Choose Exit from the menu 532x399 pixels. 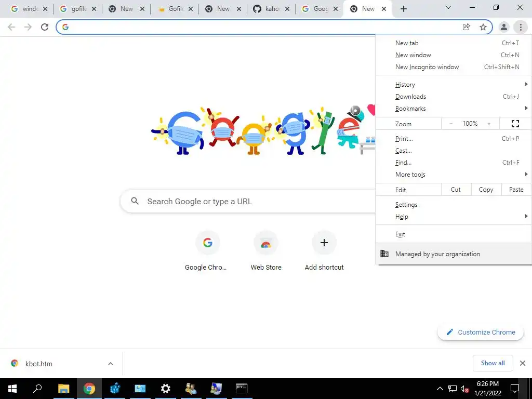(x=454, y=234)
